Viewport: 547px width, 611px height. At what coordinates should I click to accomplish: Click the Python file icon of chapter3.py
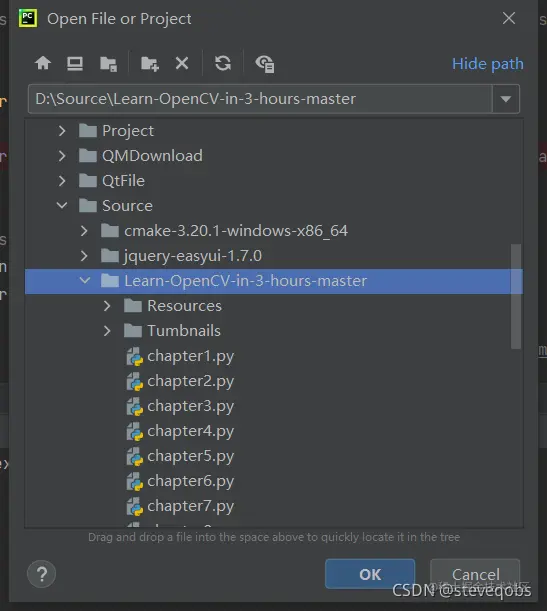pyautogui.click(x=134, y=406)
